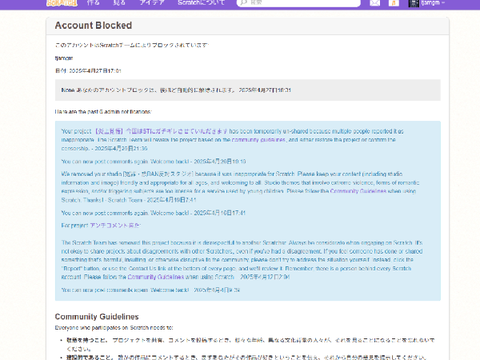Open the 作る menu item
This screenshot has height=360, width=480.
pos(93,3)
